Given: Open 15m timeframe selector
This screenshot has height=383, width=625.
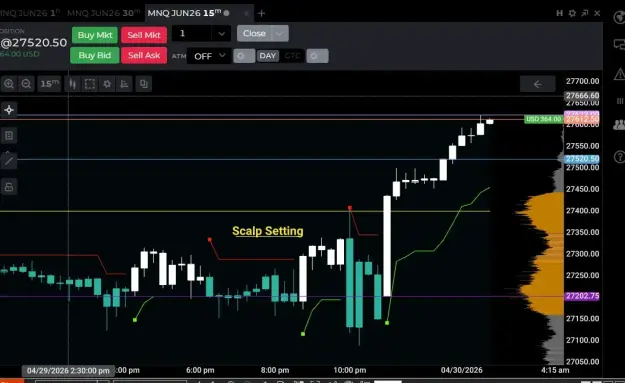Looking at the screenshot, I should coord(49,84).
